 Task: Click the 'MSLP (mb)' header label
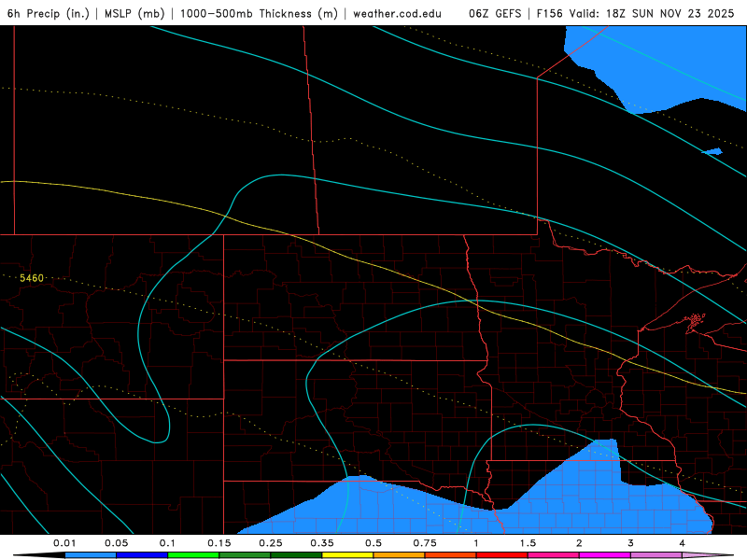pos(134,13)
